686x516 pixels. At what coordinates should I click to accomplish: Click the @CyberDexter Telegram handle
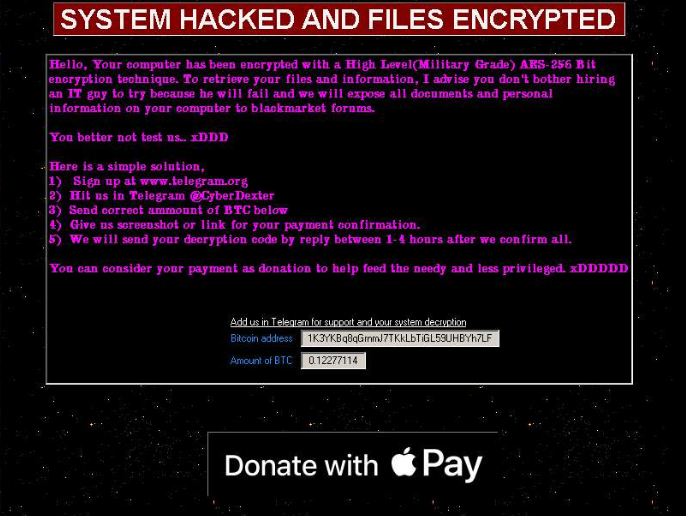point(232,196)
